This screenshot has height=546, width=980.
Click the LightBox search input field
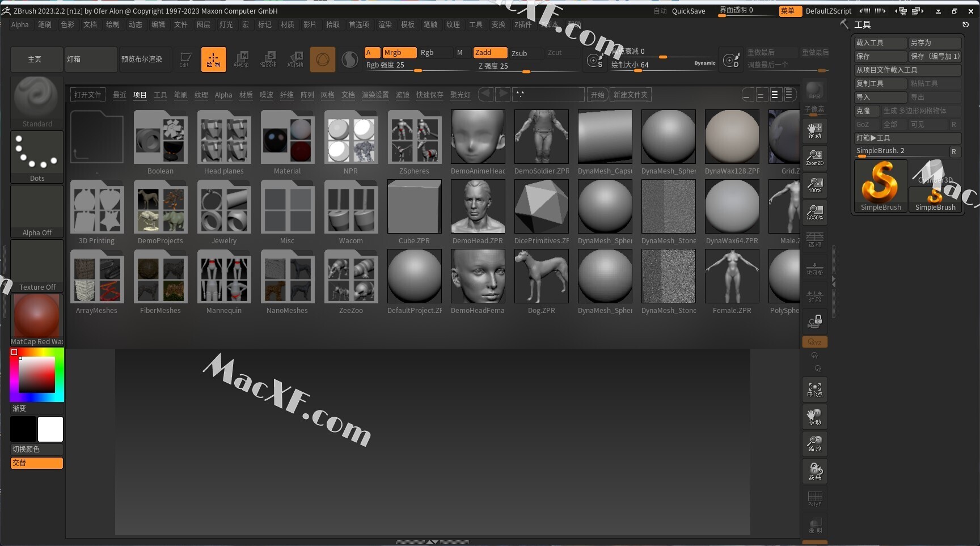point(548,94)
